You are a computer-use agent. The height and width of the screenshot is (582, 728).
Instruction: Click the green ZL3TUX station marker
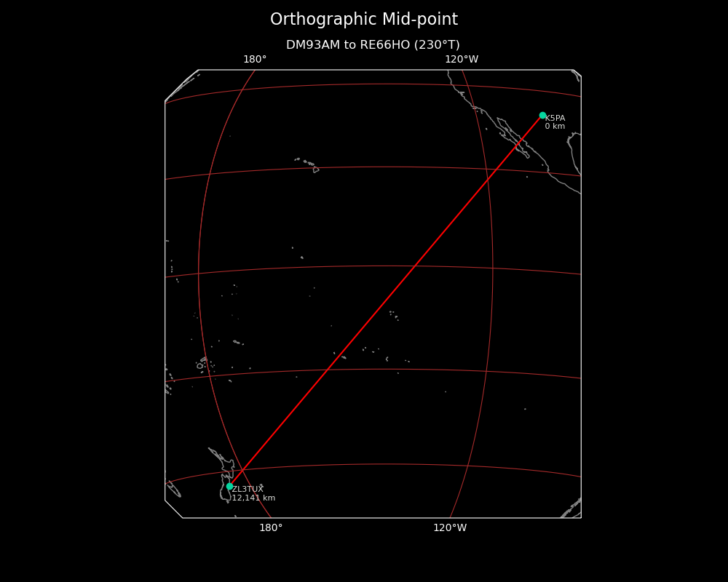tap(229, 486)
